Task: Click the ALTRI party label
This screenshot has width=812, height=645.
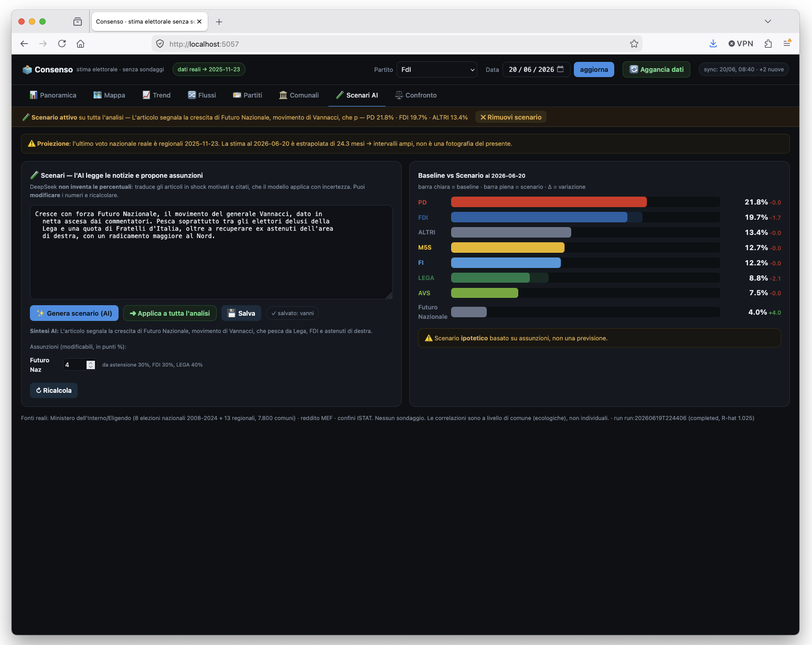Action: click(426, 232)
